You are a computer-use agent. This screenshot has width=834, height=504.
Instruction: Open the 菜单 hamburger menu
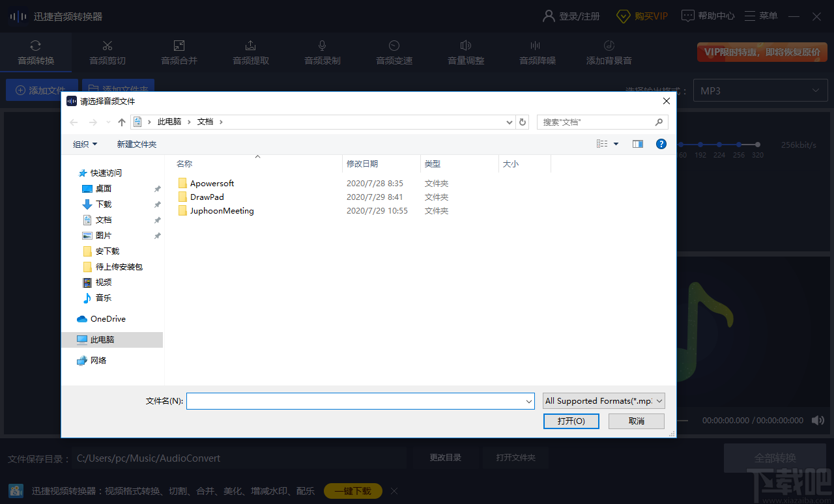[x=761, y=16]
